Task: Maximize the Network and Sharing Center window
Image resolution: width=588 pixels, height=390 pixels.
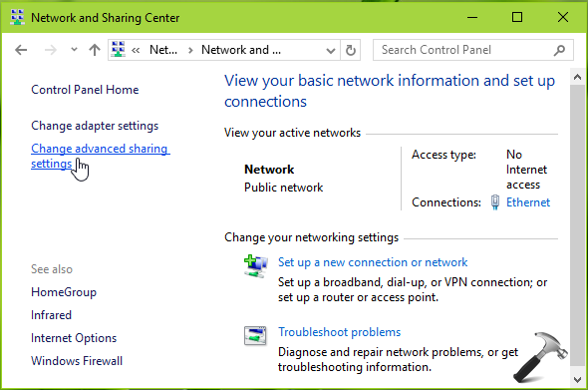Action: point(517,17)
